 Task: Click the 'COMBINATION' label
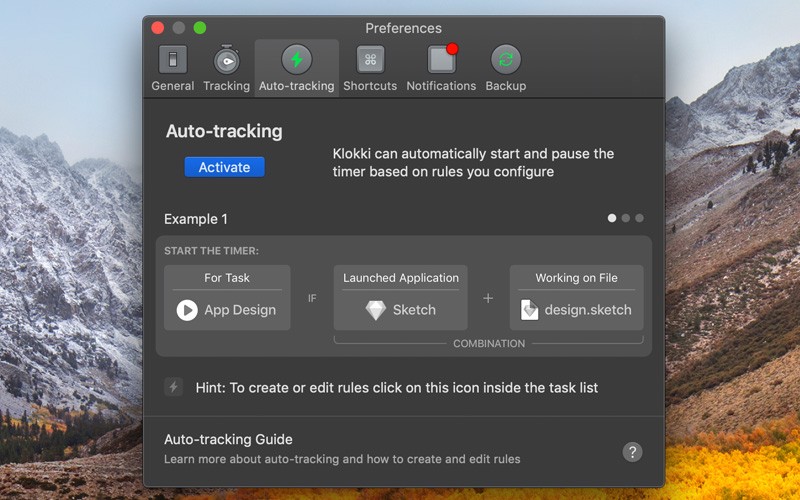pyautogui.click(x=489, y=344)
